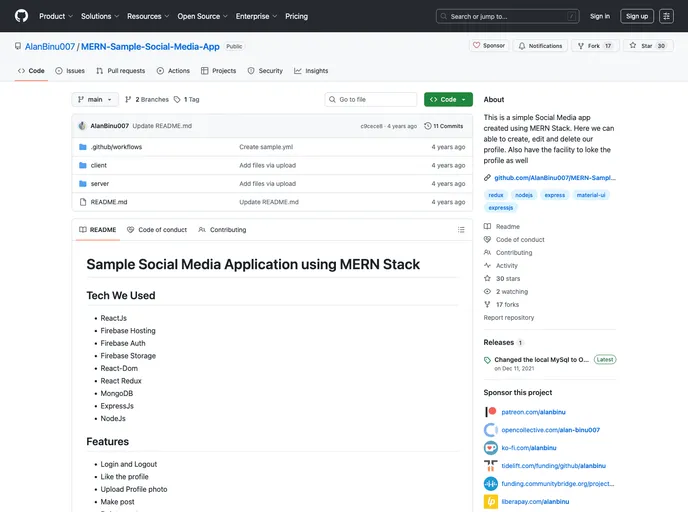688x512 pixels.
Task: Select the README tab in file viewer
Action: (x=97, y=230)
